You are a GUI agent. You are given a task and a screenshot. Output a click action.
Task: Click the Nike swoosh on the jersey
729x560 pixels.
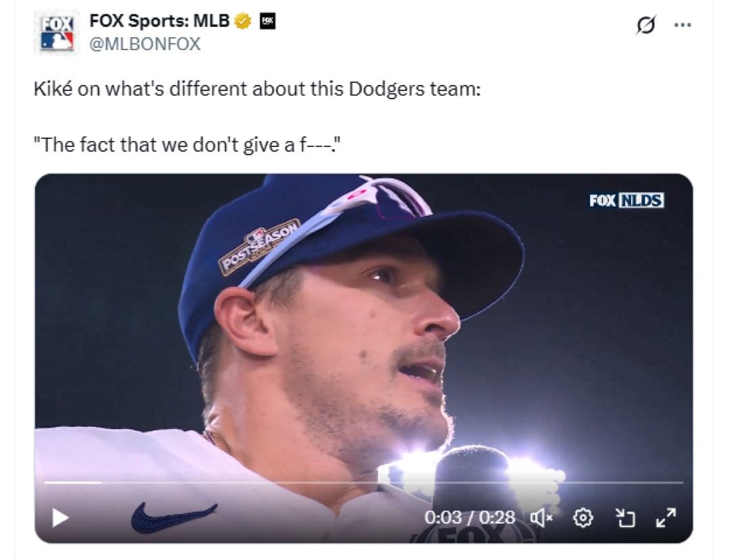(173, 517)
